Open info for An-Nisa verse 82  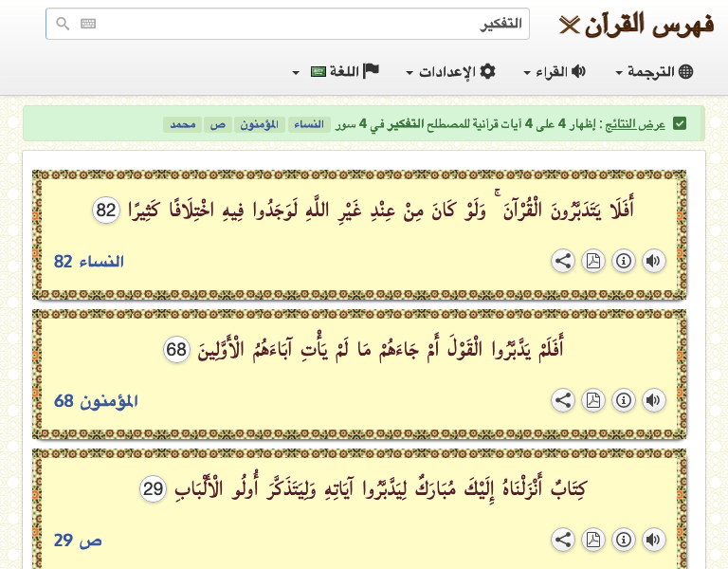[624, 262]
